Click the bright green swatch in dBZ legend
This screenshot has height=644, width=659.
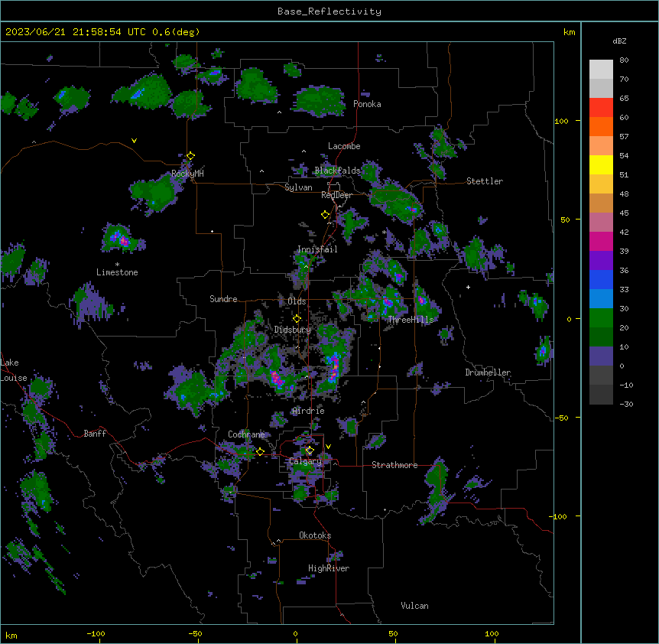click(601, 318)
